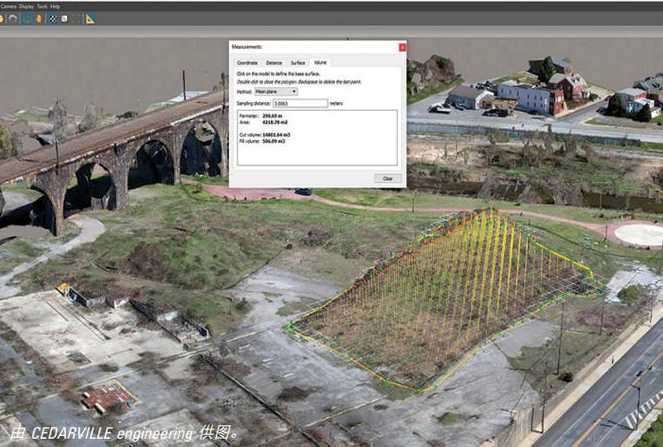Image resolution: width=663 pixels, height=447 pixels.
Task: Click the checkerboard texture toolbar icon
Action: tap(52, 19)
